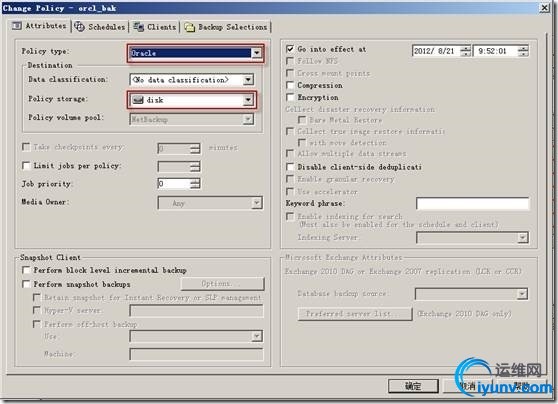Toggle Cross mount points checkbox

290,73
